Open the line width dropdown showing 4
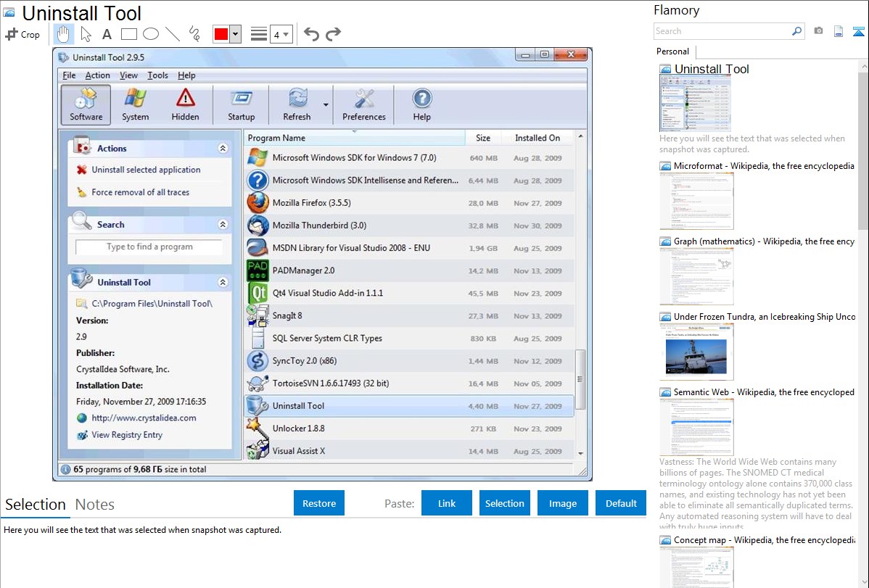The height and width of the screenshot is (588, 869). coord(281,34)
